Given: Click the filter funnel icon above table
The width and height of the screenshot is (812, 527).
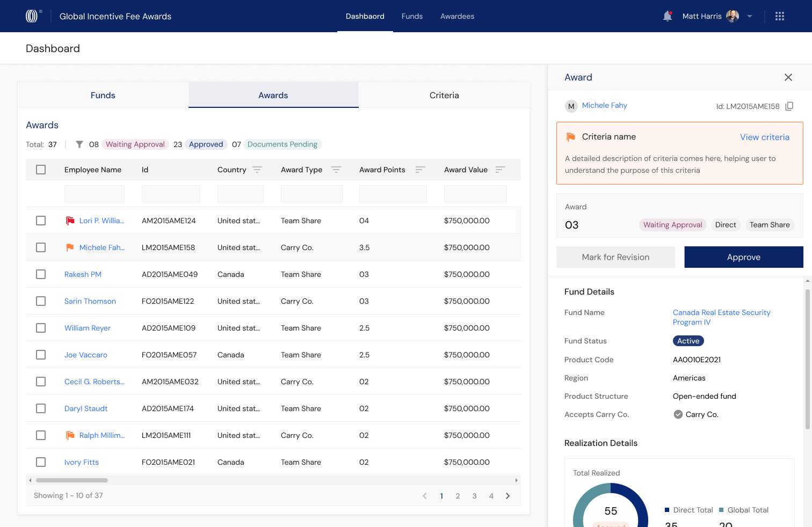Looking at the screenshot, I should (79, 144).
